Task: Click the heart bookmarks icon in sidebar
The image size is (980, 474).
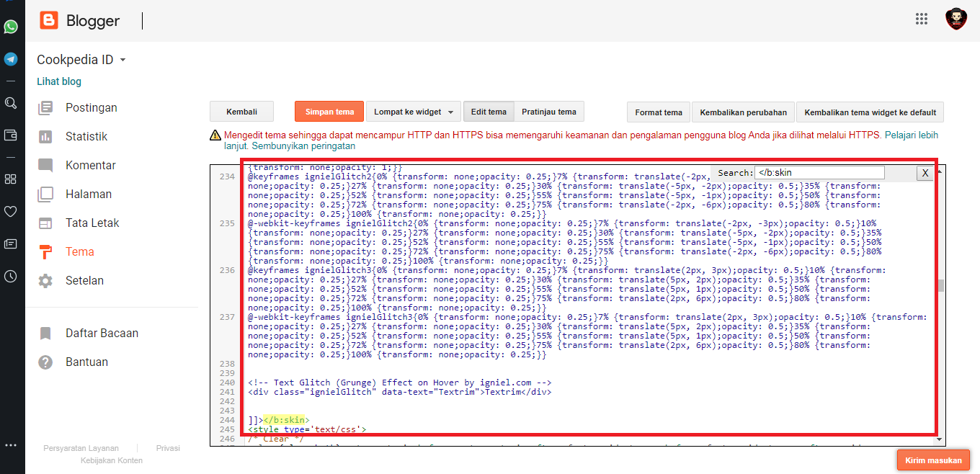Action: [11, 211]
